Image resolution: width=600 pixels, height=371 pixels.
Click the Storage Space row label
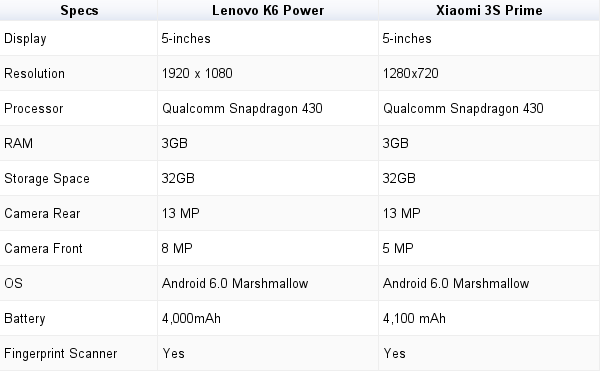pyautogui.click(x=47, y=179)
